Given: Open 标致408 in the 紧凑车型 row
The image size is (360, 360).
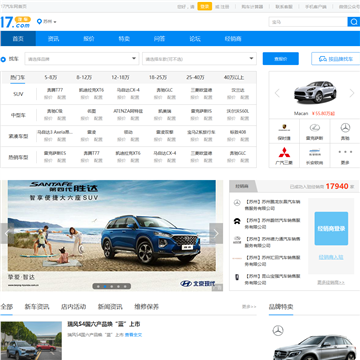Looking at the screenshot, I should tap(238, 132).
